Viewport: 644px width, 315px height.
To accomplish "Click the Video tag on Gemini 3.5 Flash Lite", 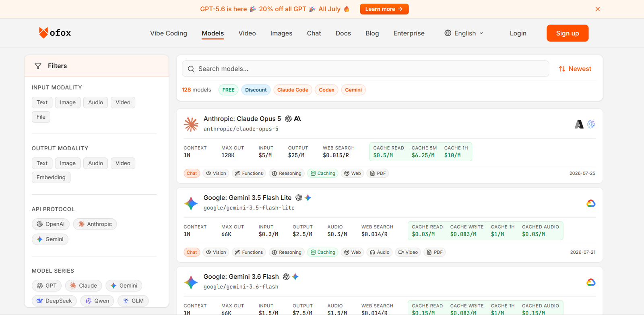I will pyautogui.click(x=408, y=252).
